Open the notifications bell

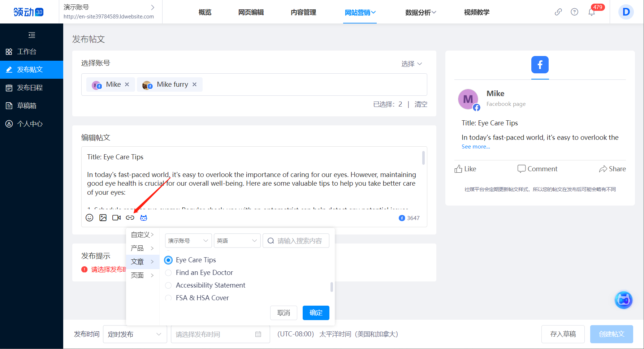pyautogui.click(x=592, y=12)
